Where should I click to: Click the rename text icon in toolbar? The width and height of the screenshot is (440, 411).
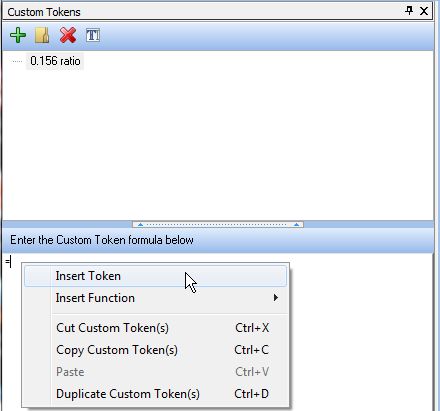point(93,35)
